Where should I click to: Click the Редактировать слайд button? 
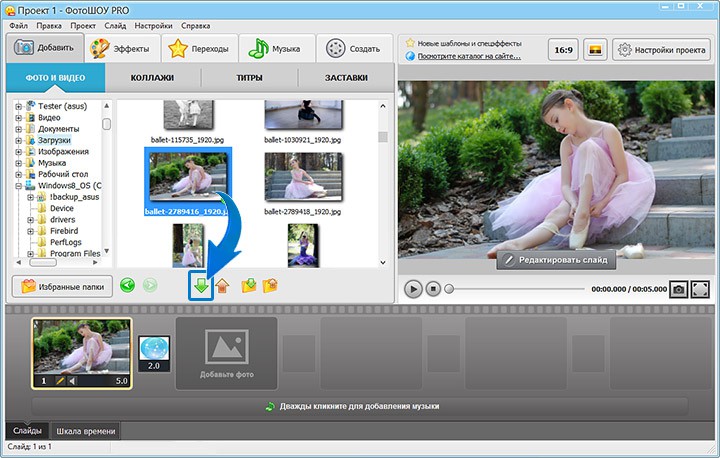point(557,260)
